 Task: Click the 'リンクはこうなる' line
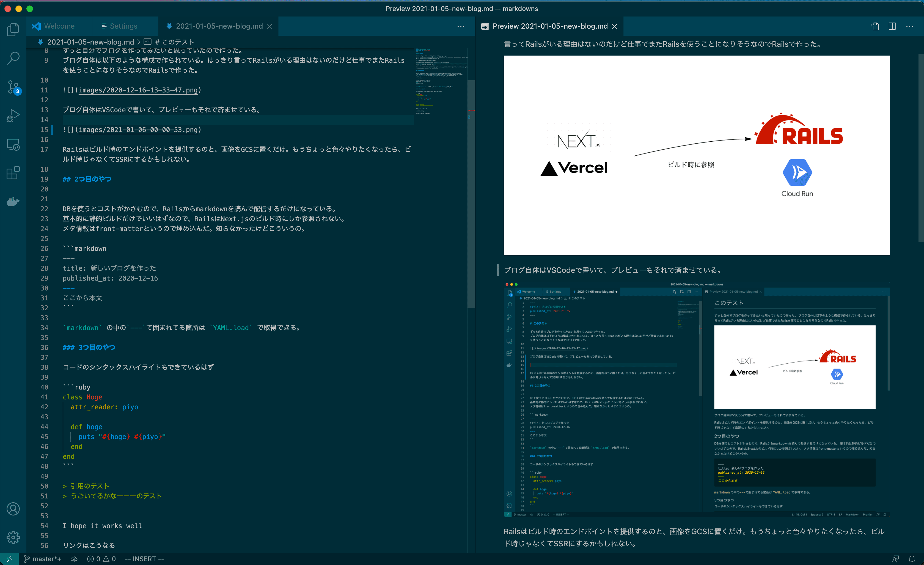pos(89,545)
